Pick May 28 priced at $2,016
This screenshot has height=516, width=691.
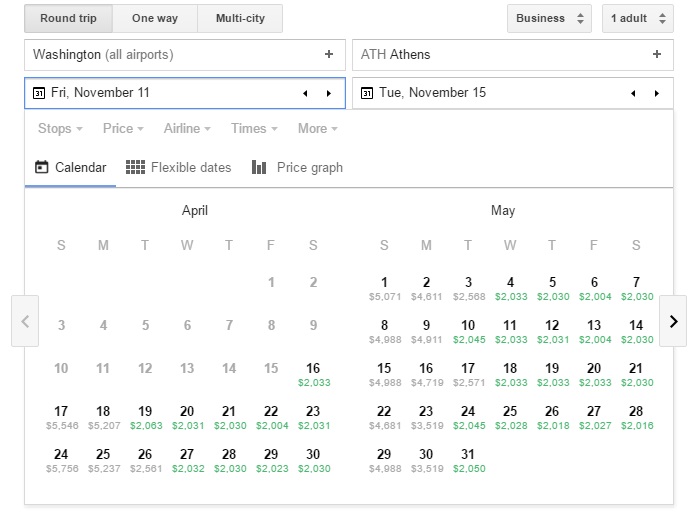[636, 416]
